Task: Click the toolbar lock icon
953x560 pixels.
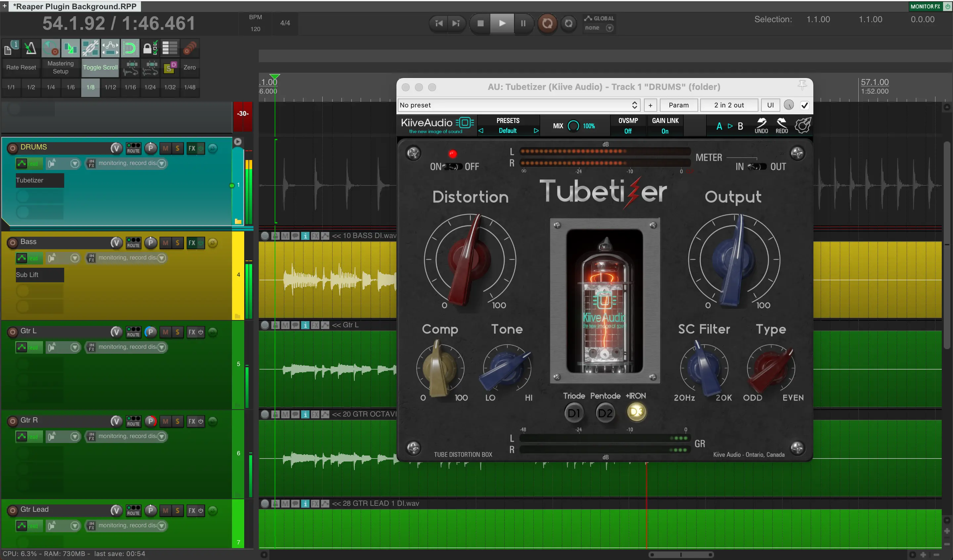Action: [x=149, y=48]
